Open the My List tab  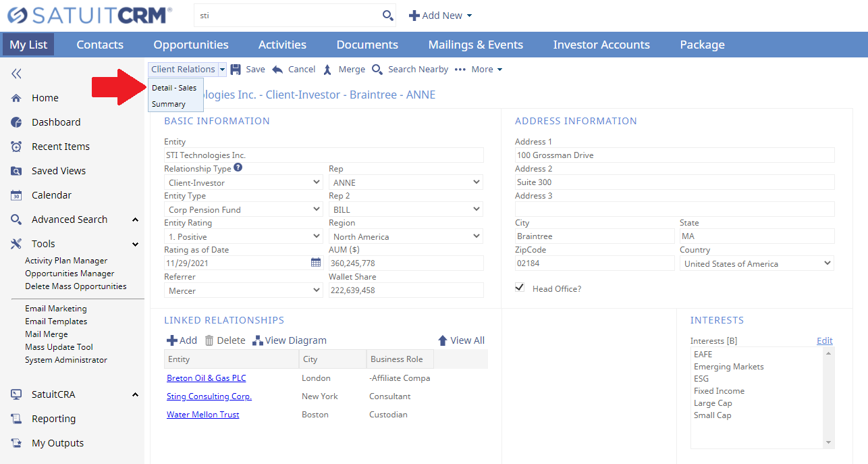[28, 45]
